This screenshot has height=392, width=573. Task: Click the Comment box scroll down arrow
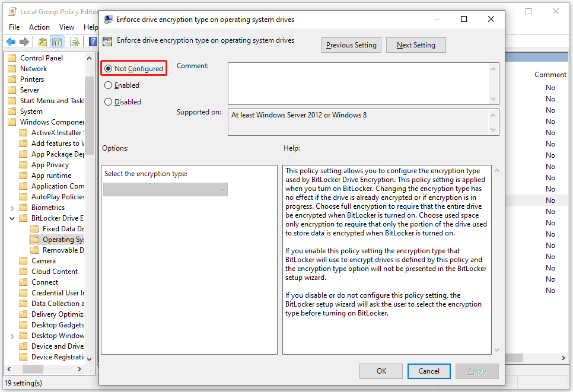(494, 99)
